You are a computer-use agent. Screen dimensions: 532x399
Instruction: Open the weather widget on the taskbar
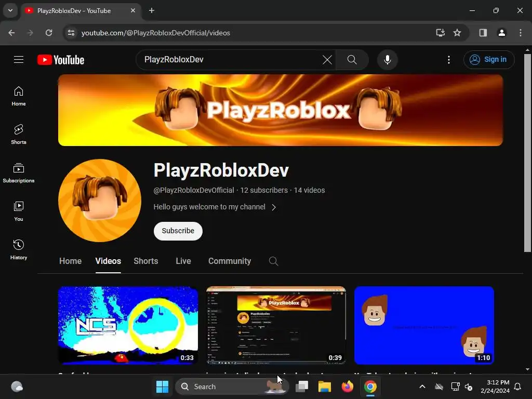tap(17, 387)
